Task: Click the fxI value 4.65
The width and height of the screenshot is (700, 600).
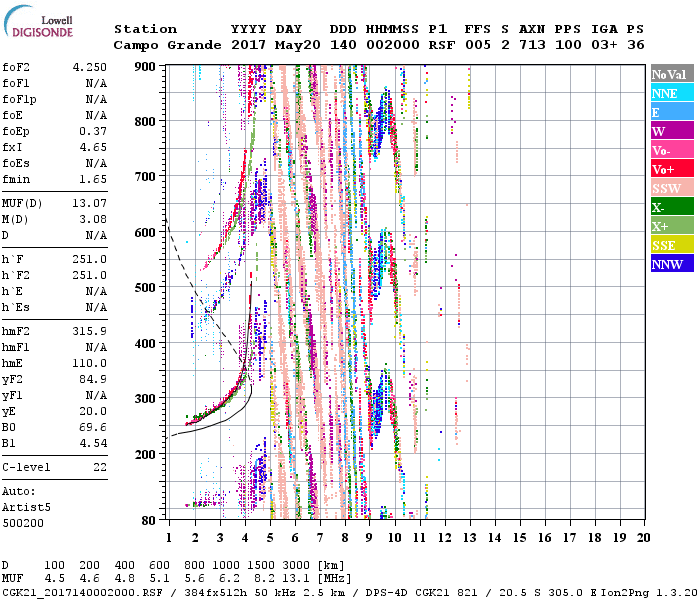Action: coord(93,147)
